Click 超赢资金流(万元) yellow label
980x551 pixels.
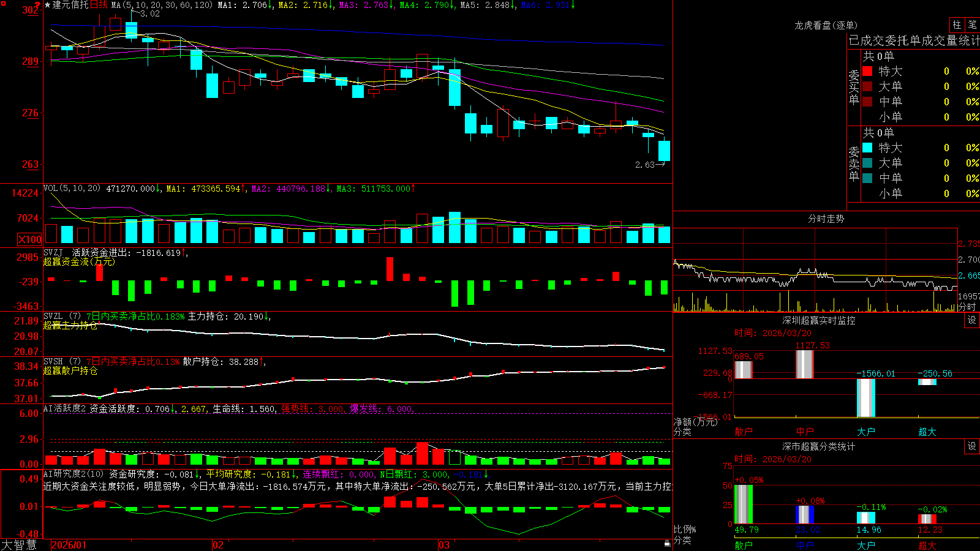(x=79, y=261)
